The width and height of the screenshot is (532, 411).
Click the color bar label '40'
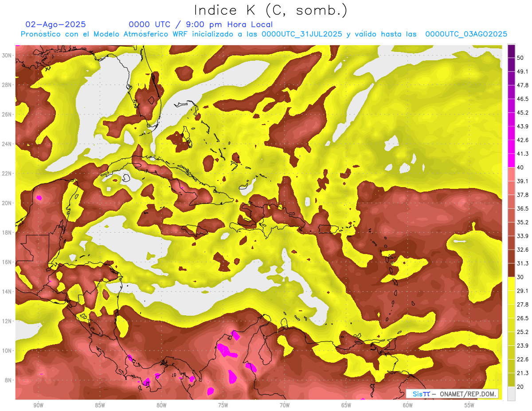(520, 168)
